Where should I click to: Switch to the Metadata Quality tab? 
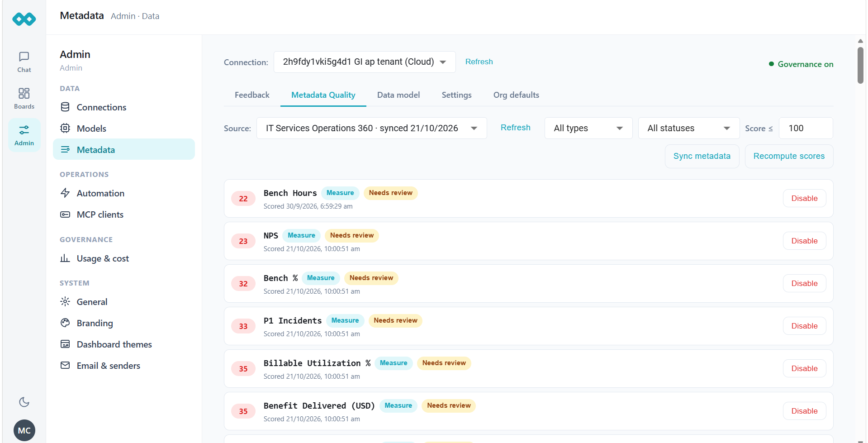point(323,95)
